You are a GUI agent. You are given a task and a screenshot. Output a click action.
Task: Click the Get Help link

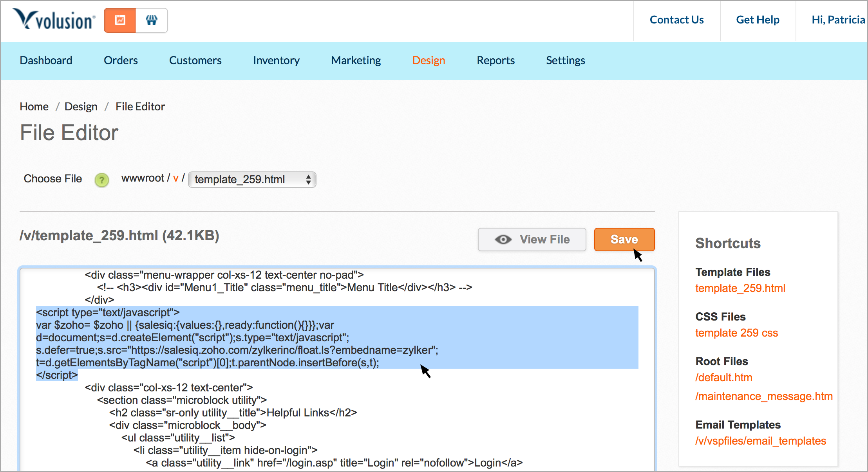[x=758, y=20]
